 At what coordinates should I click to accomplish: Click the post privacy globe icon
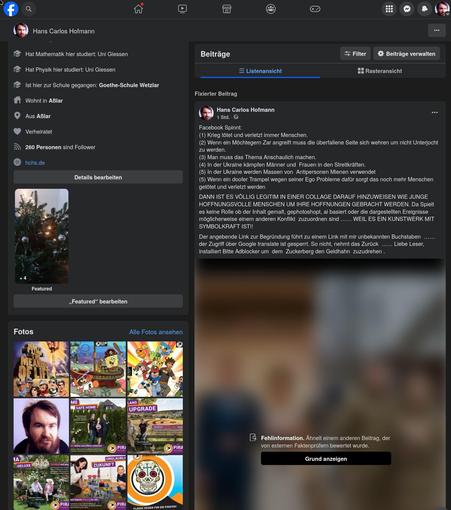pos(236,117)
